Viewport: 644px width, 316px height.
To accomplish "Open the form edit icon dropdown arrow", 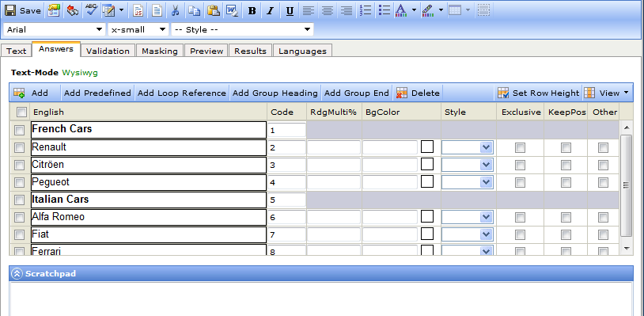I will tap(121, 10).
